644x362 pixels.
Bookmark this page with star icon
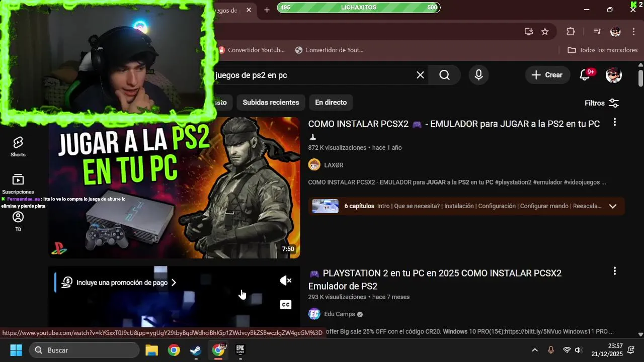click(x=545, y=32)
